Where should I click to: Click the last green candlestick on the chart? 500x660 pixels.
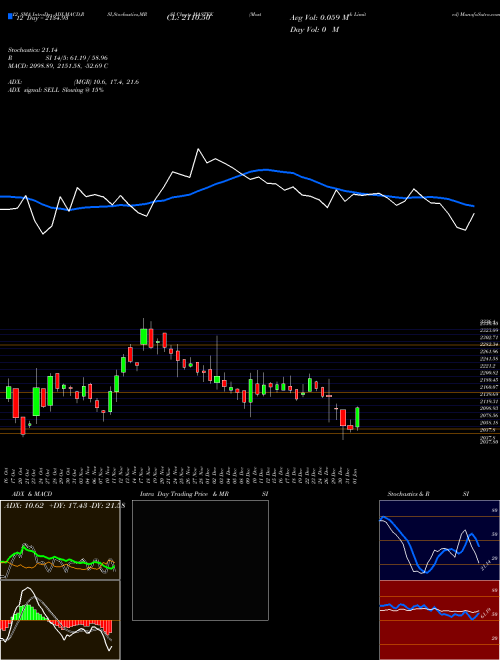tap(357, 417)
